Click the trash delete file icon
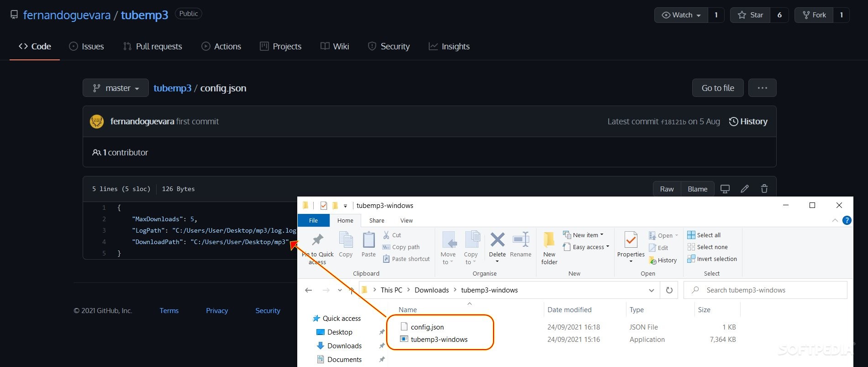This screenshot has height=367, width=868. [x=764, y=189]
